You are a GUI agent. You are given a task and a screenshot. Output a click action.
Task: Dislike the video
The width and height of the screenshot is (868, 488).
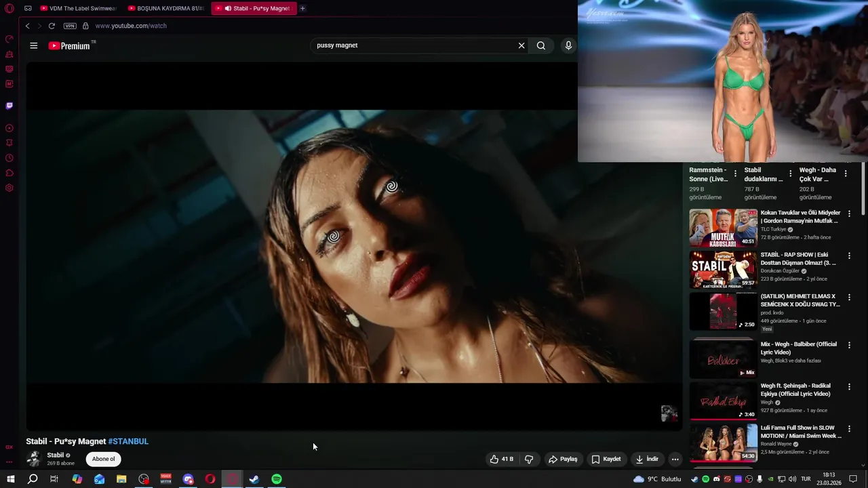click(529, 459)
